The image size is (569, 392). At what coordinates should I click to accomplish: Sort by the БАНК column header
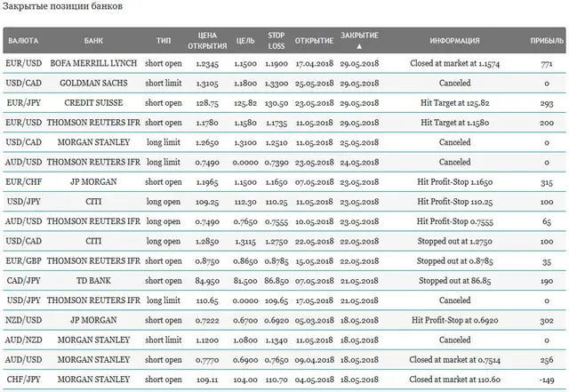(x=93, y=41)
